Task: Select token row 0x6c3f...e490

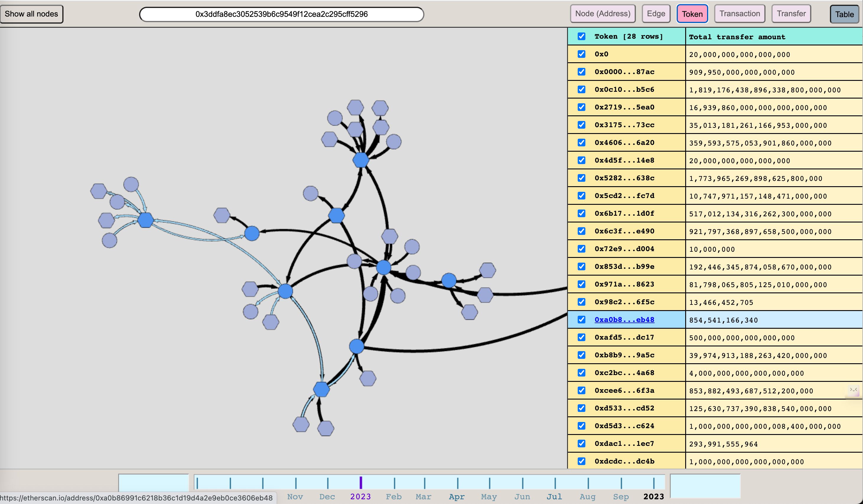Action: point(715,231)
